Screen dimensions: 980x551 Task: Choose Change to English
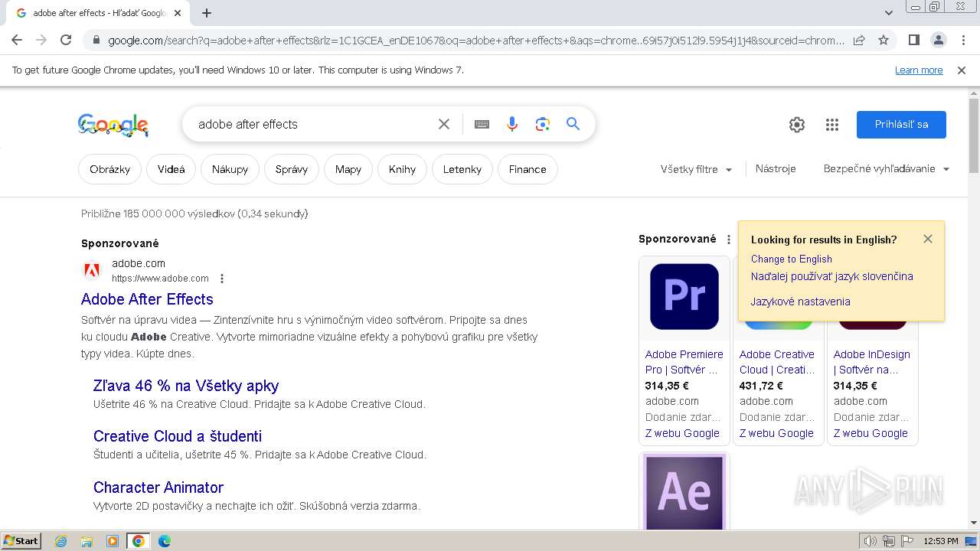coord(792,259)
